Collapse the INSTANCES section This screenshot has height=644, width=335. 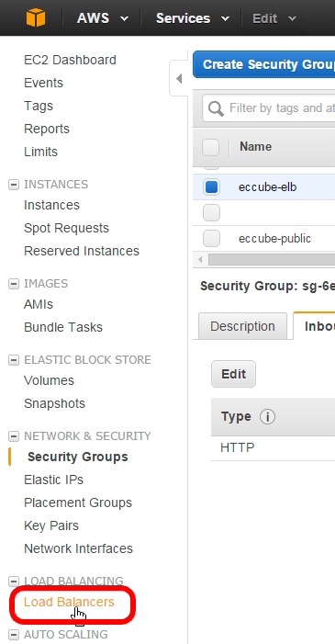[x=14, y=185]
